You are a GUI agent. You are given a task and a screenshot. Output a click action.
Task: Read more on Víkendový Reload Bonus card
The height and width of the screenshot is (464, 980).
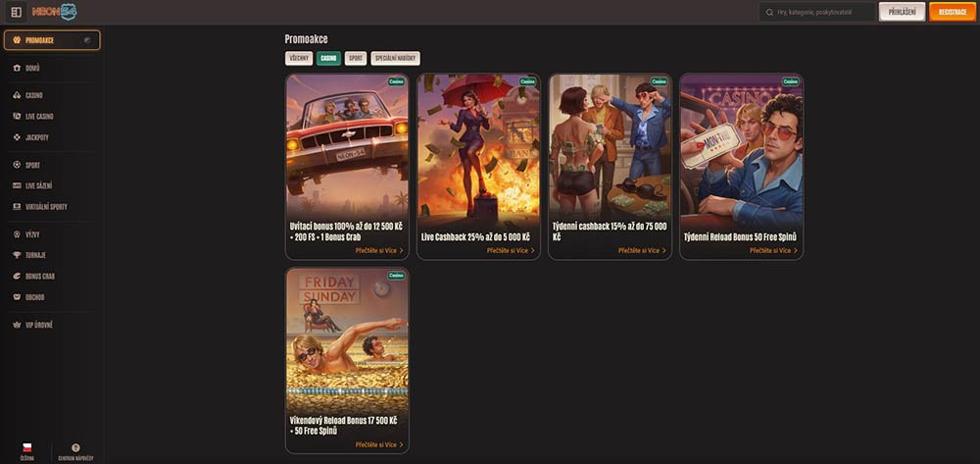click(379, 444)
